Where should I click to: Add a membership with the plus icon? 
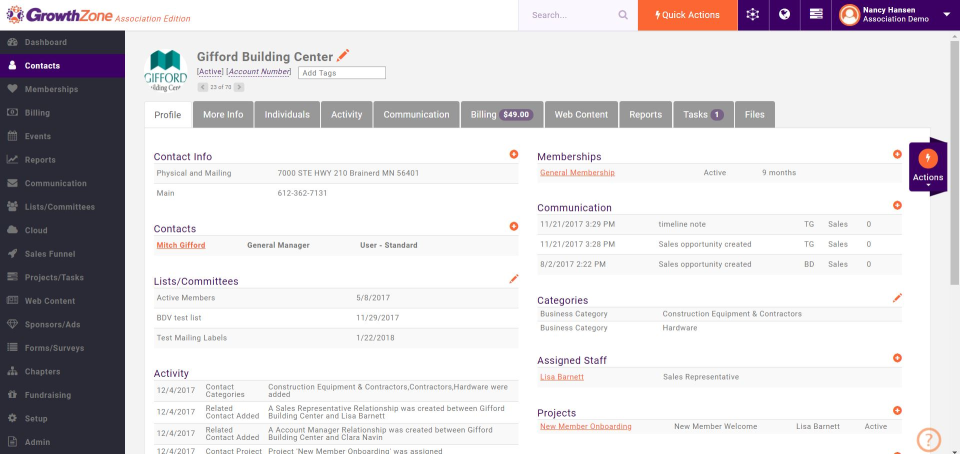(897, 154)
